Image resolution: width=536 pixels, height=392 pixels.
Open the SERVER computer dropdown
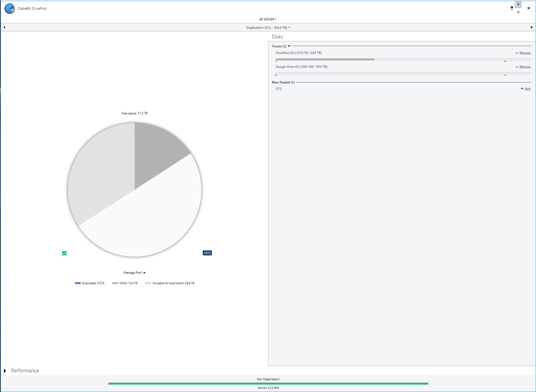268,19
